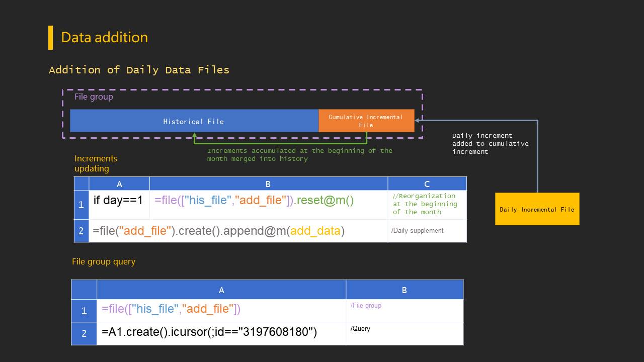
Task: Click column B header in the query table
Action: tap(404, 290)
